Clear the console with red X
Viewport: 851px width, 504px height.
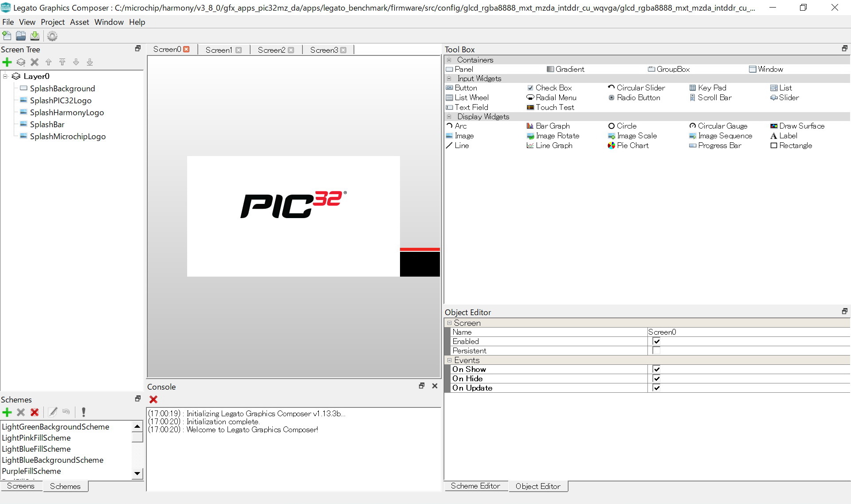[x=153, y=399]
